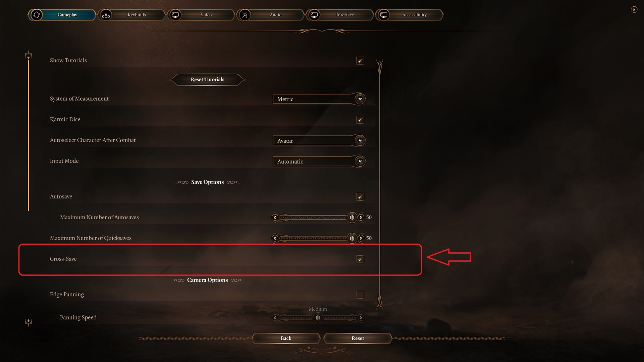Click the Reset button at bottom
This screenshot has width=644, height=362.
[x=357, y=338]
